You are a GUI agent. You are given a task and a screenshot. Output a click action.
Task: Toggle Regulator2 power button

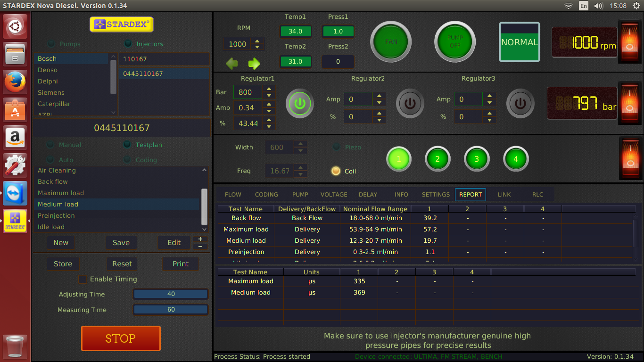pos(410,103)
